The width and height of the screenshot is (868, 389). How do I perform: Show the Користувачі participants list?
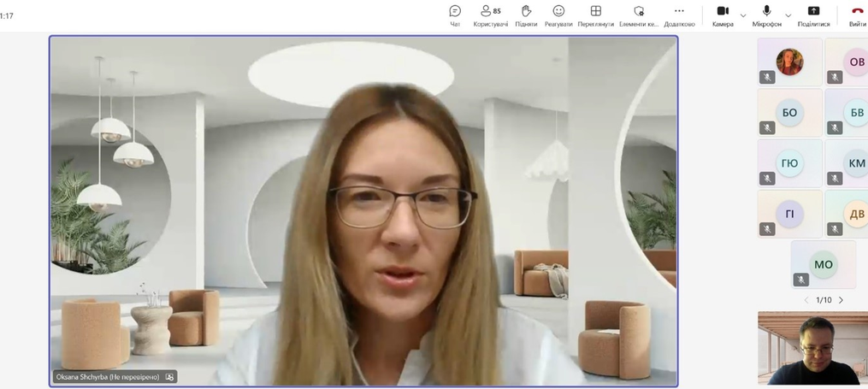pos(491,15)
